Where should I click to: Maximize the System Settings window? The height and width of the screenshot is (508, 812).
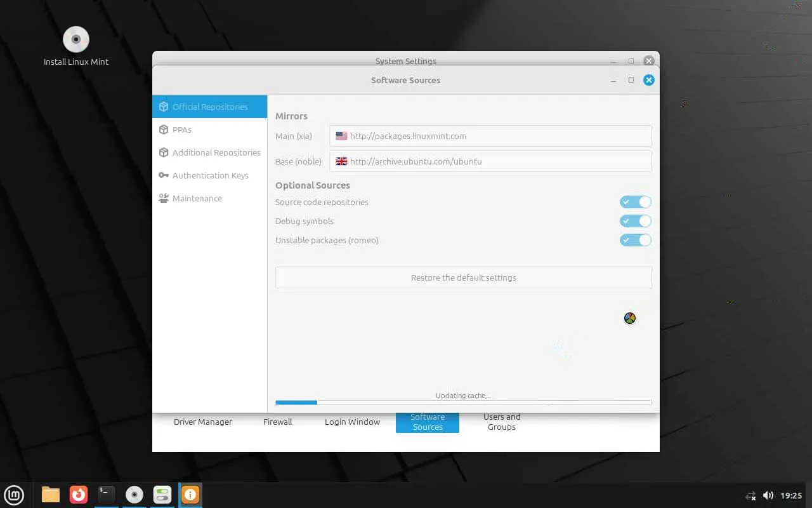pyautogui.click(x=631, y=61)
